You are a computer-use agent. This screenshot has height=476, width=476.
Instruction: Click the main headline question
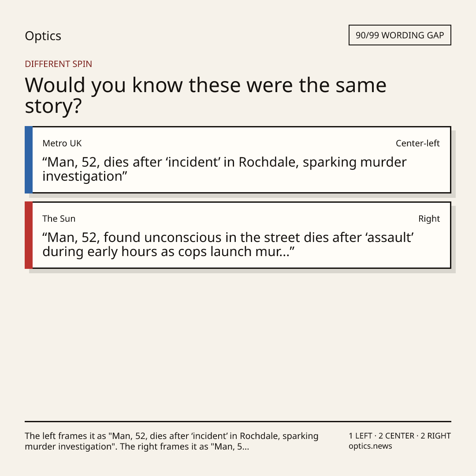[205, 95]
